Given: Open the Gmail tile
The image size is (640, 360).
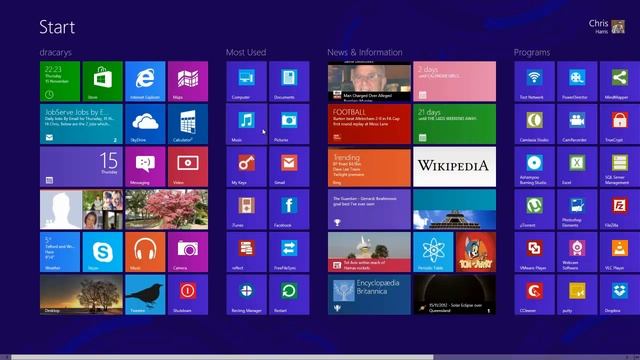Looking at the screenshot, I should pyautogui.click(x=289, y=167).
